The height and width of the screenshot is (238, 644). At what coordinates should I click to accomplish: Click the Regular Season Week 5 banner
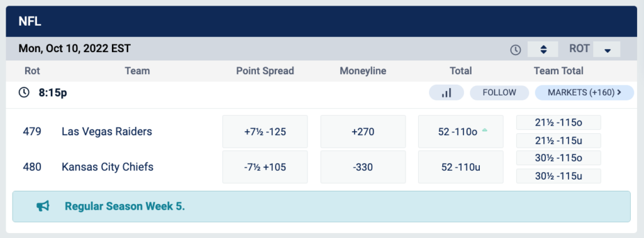pyautogui.click(x=321, y=207)
